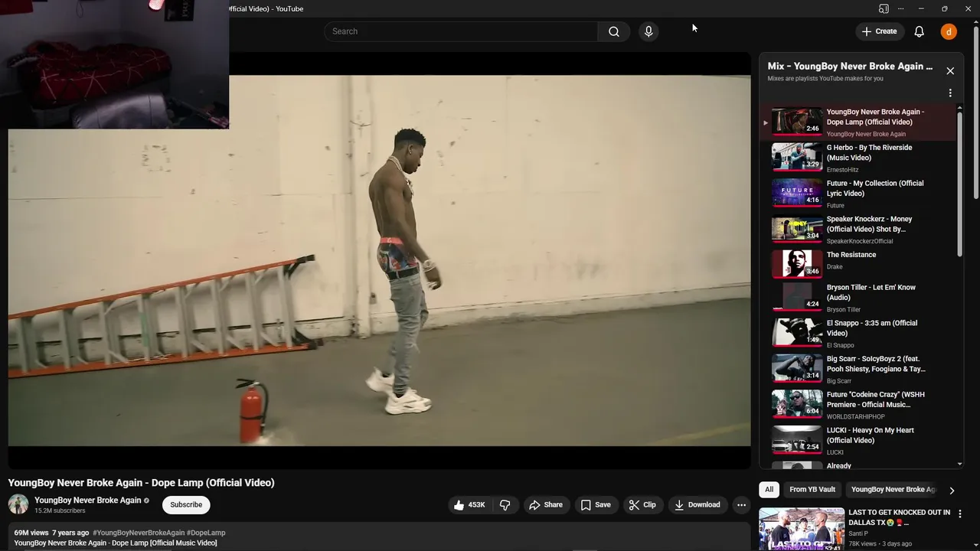The height and width of the screenshot is (551, 980).
Task: Play G Herbo - By The Riverside
Action: 857,158
